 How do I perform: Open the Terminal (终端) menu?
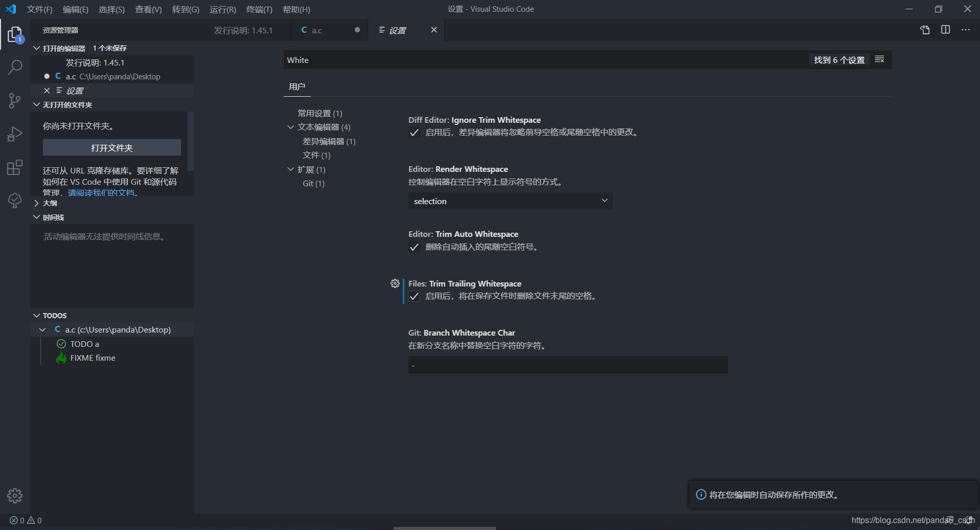point(259,9)
